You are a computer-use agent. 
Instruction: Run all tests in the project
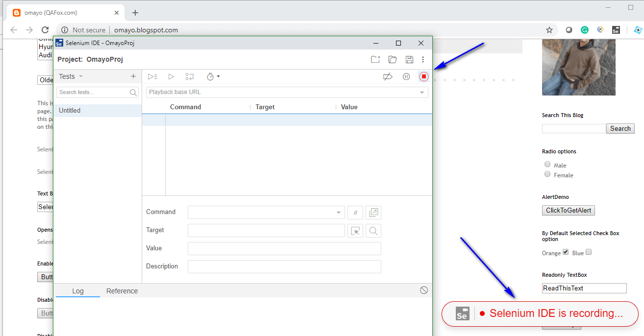click(x=152, y=76)
